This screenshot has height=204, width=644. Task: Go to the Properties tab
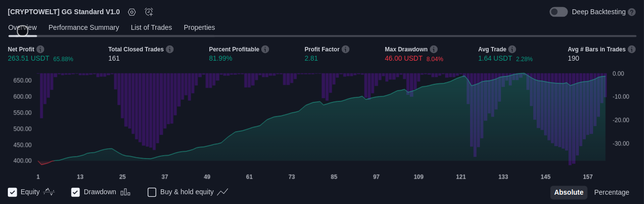tap(199, 27)
